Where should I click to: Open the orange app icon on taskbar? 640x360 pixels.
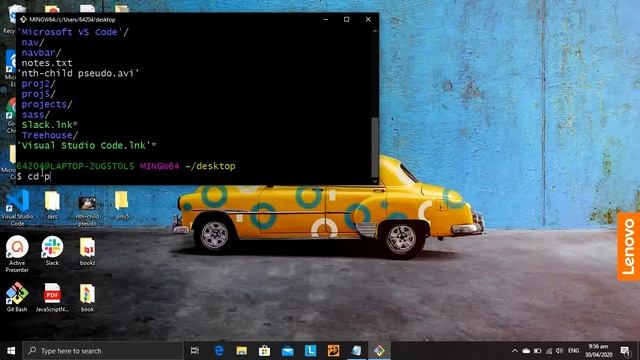coord(333,351)
